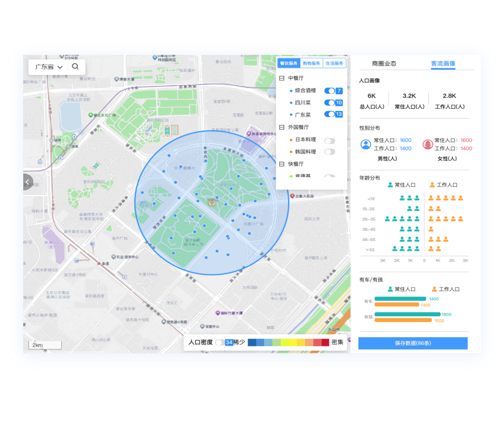The width and height of the screenshot is (504, 434).
Task: Click the 保存数据(86条) button
Action: pos(413,343)
